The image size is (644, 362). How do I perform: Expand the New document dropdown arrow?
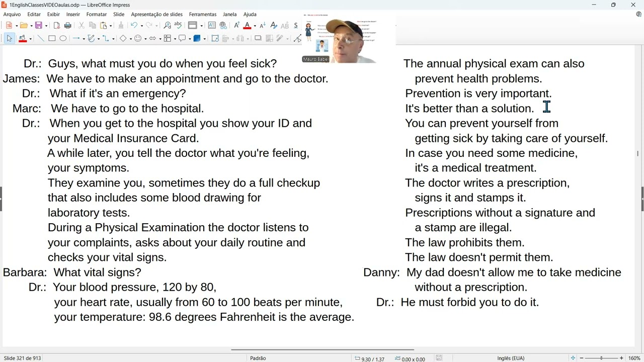(x=17, y=26)
